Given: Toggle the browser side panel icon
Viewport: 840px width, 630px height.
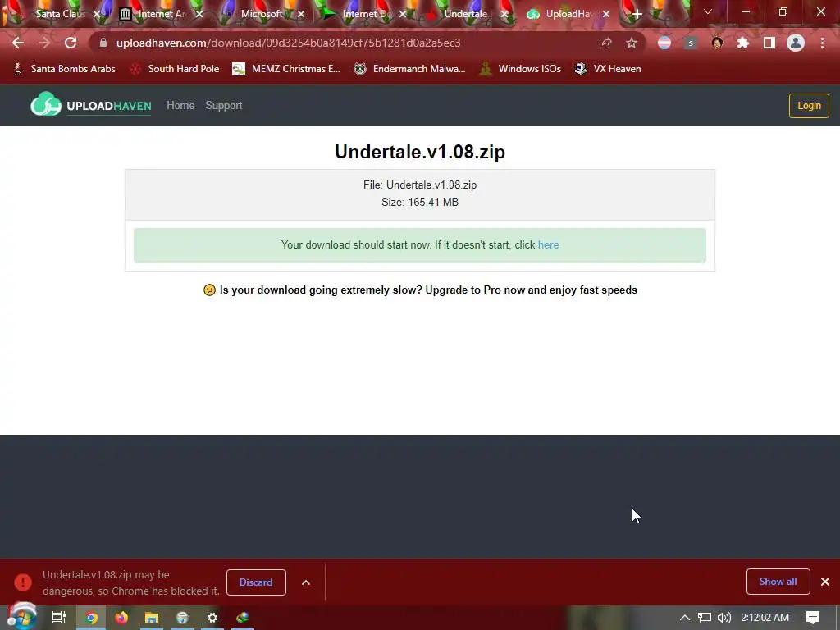Looking at the screenshot, I should click(x=769, y=43).
